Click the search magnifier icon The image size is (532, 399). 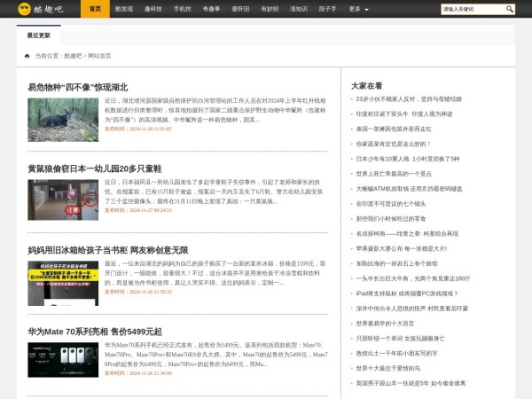510,9
